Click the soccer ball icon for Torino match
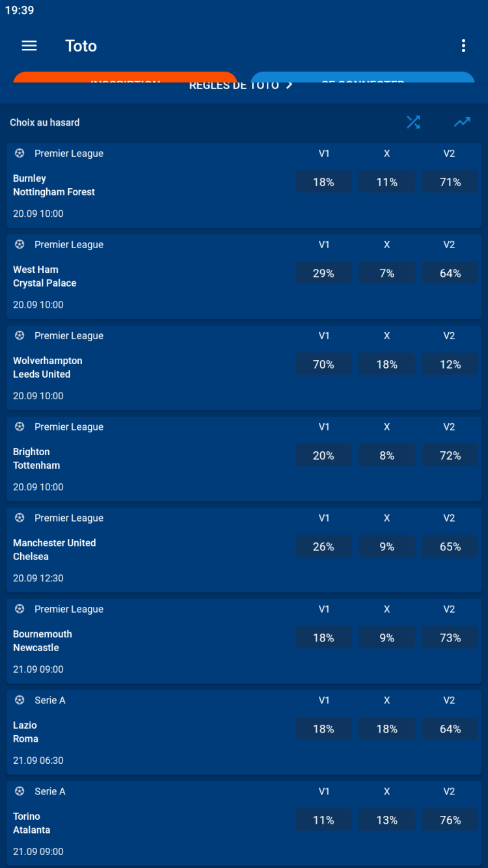488x868 pixels. pyautogui.click(x=20, y=792)
